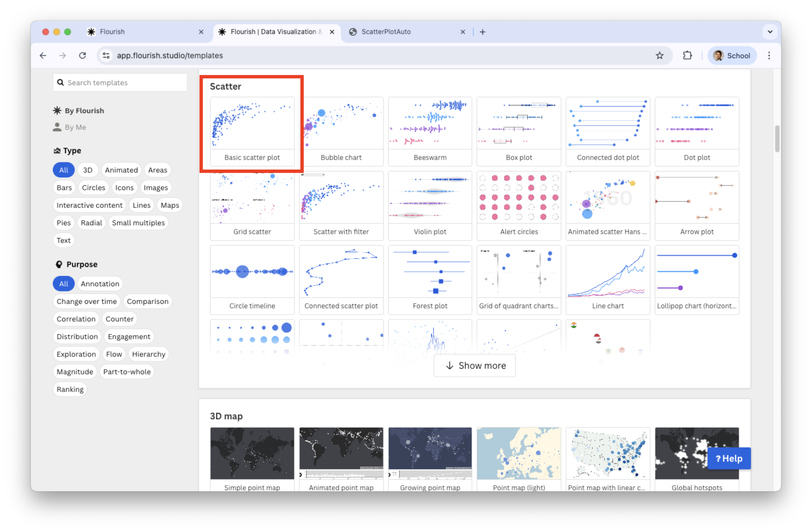Toggle the 3D type filter
Screen dimensions: 812x532
pos(88,170)
